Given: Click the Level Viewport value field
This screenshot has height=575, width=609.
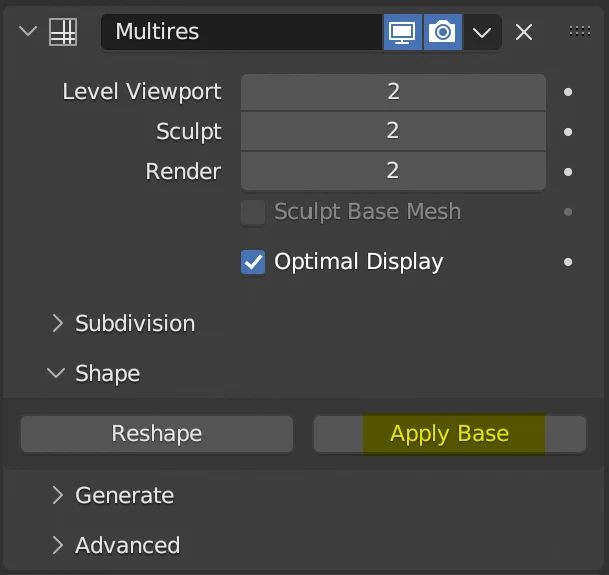Looking at the screenshot, I should point(393,92).
